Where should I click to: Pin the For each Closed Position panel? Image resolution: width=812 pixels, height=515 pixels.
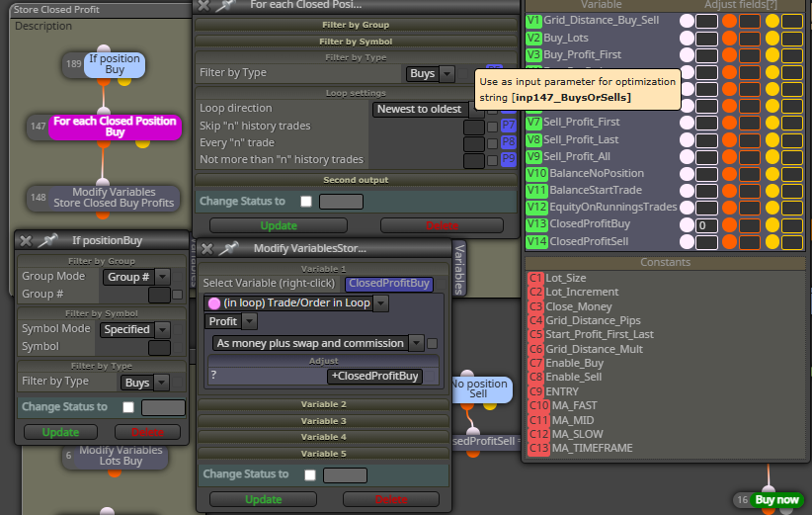[x=225, y=5]
